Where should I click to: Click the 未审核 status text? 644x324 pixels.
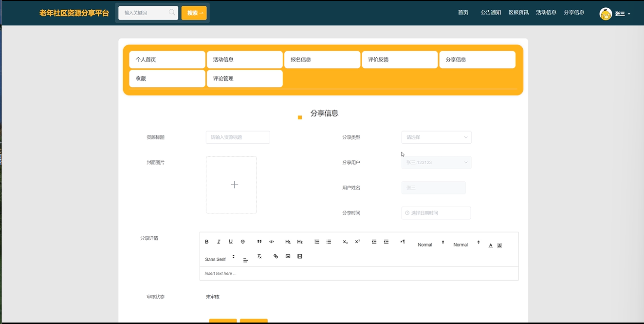213,297
